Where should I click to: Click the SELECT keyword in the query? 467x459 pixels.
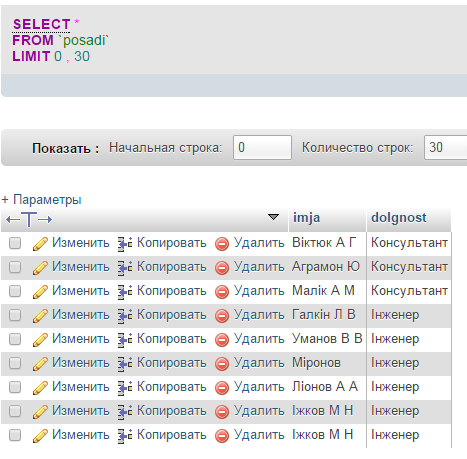pos(41,24)
